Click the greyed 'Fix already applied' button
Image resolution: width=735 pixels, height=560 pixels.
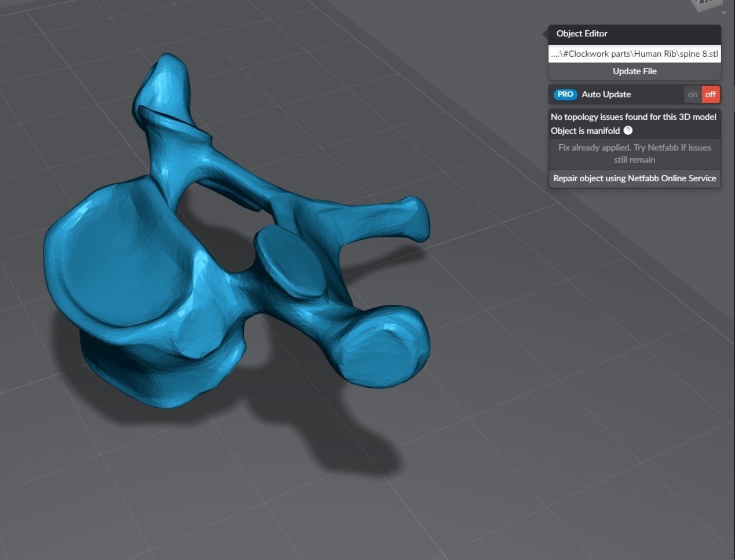634,153
